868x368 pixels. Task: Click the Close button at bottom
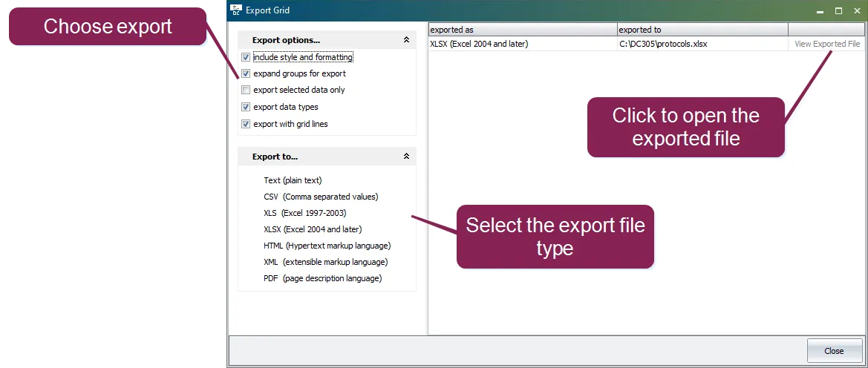[834, 351]
